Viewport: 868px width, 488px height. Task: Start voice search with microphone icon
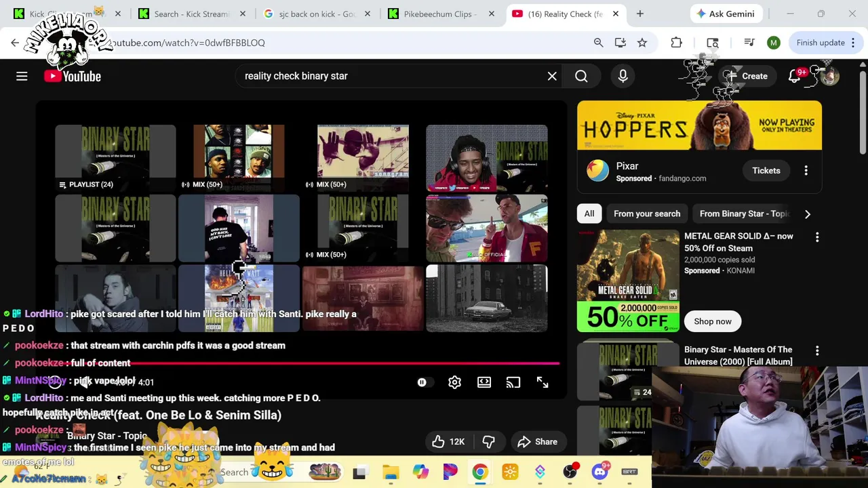pos(623,76)
